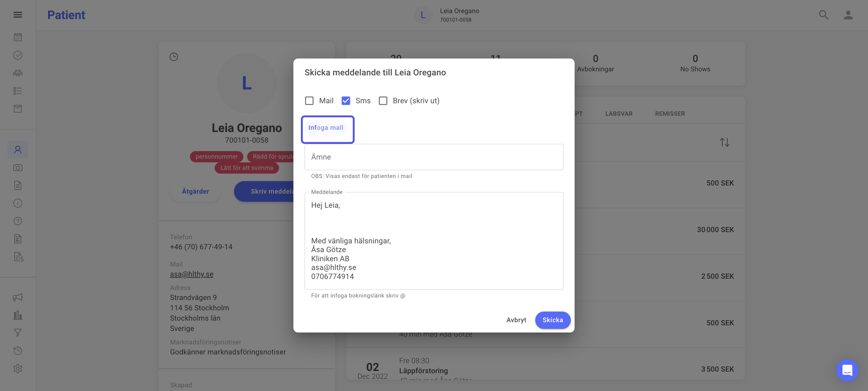This screenshot has width=868, height=391.
Task: Click the Ämne subject field
Action: point(434,157)
